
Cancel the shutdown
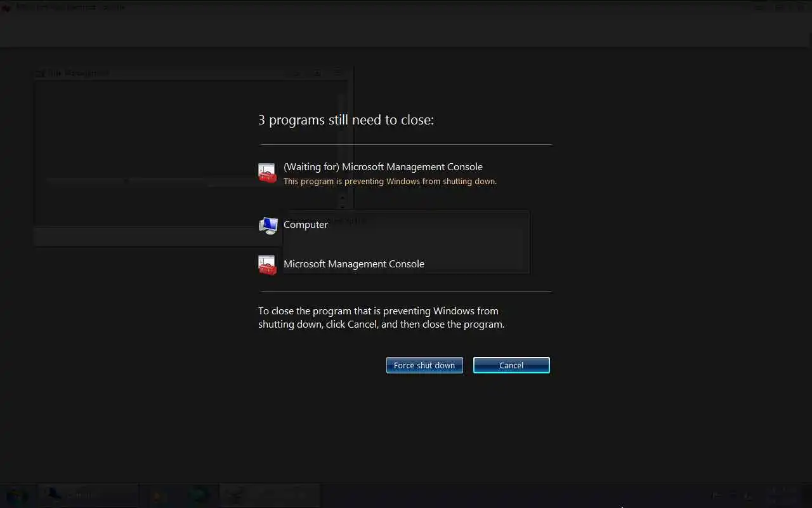(x=511, y=365)
